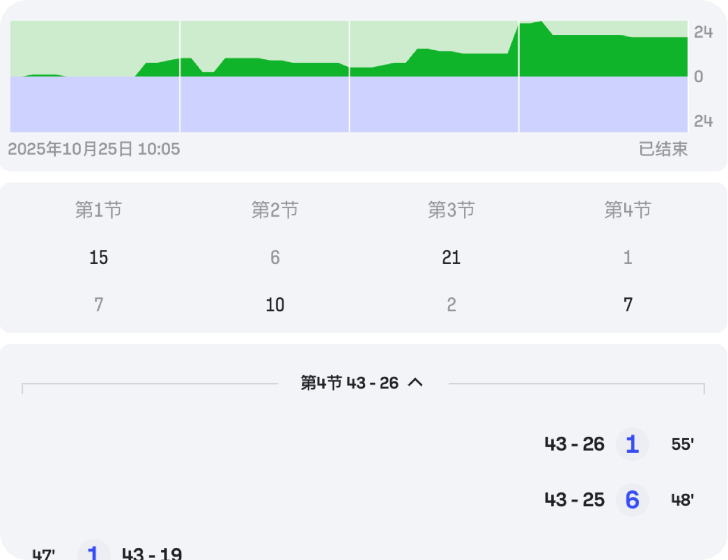
Task: Tap the blue 6 point badge at 48'
Action: point(632,500)
